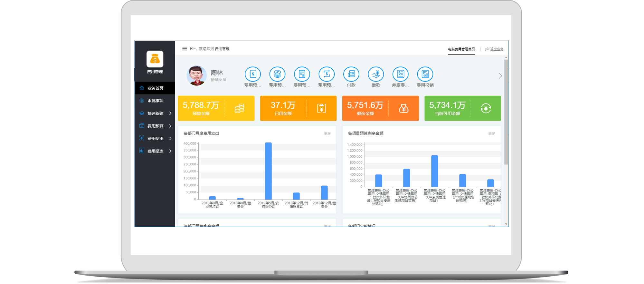The image size is (644, 284).
Task: Open the first notebook-style 费用预 shortcut
Action: click(253, 74)
